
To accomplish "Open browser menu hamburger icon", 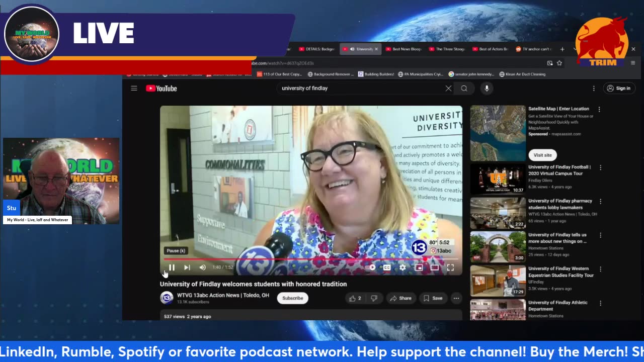I will (x=633, y=63).
